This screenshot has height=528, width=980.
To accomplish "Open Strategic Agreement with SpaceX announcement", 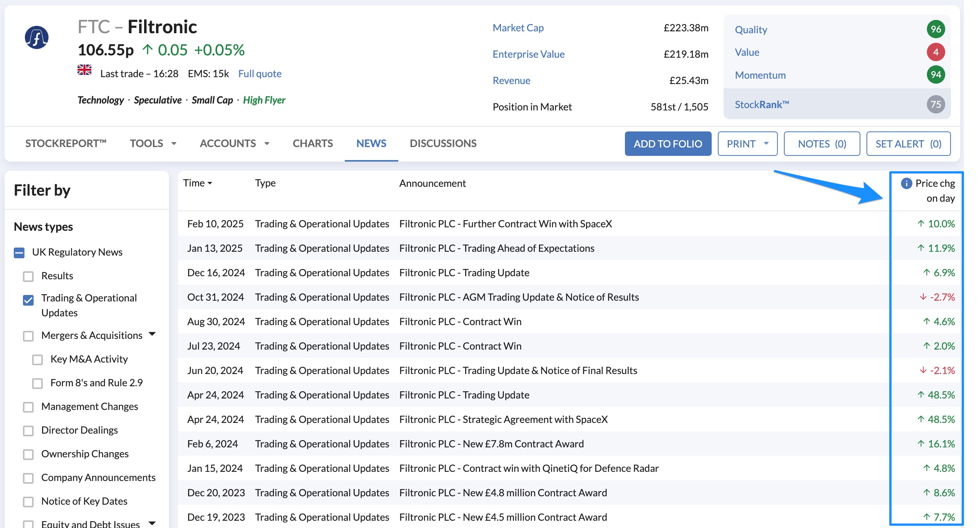I will [x=503, y=419].
